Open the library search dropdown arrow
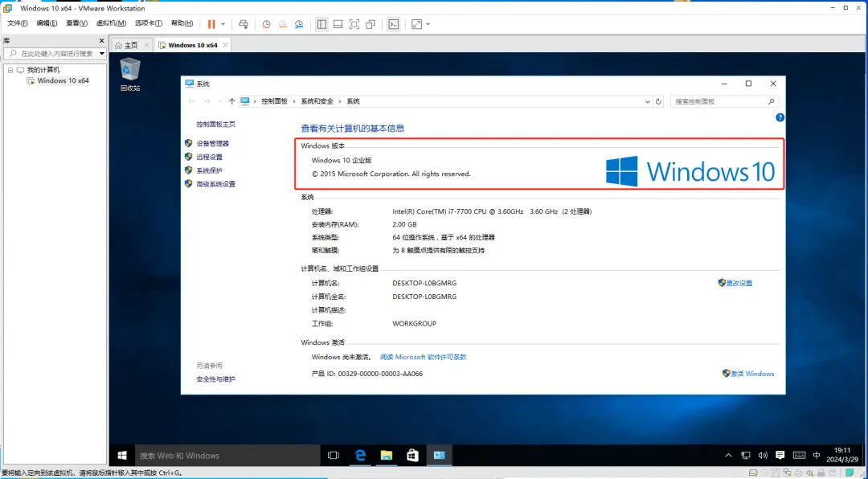 point(102,54)
